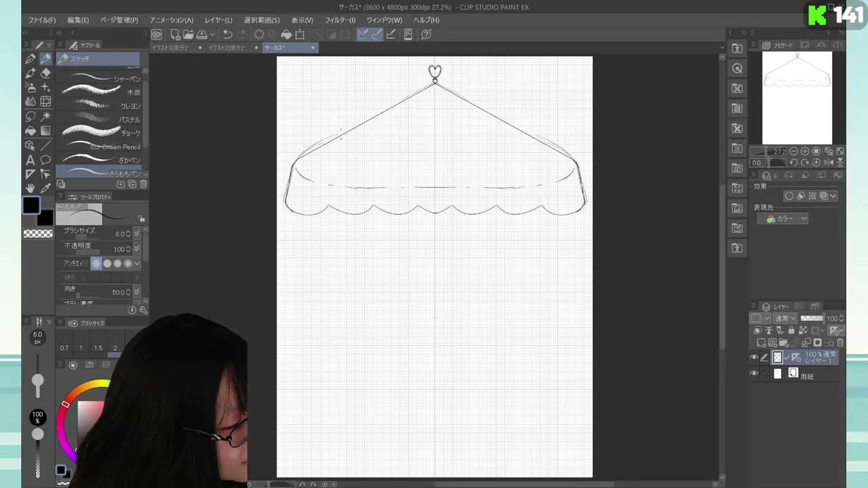The height and width of the screenshot is (488, 868).
Task: Click the Navigator canvas thumbnail
Action: click(x=797, y=98)
